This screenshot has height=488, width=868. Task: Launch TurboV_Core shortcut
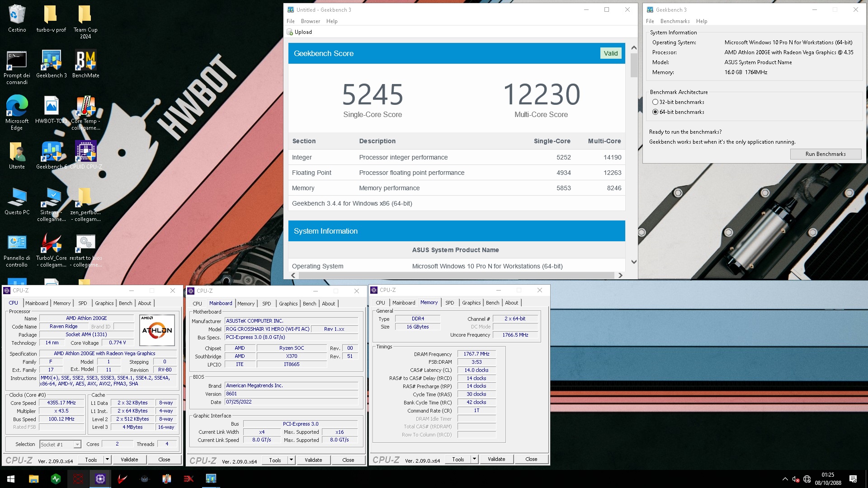coord(51,250)
